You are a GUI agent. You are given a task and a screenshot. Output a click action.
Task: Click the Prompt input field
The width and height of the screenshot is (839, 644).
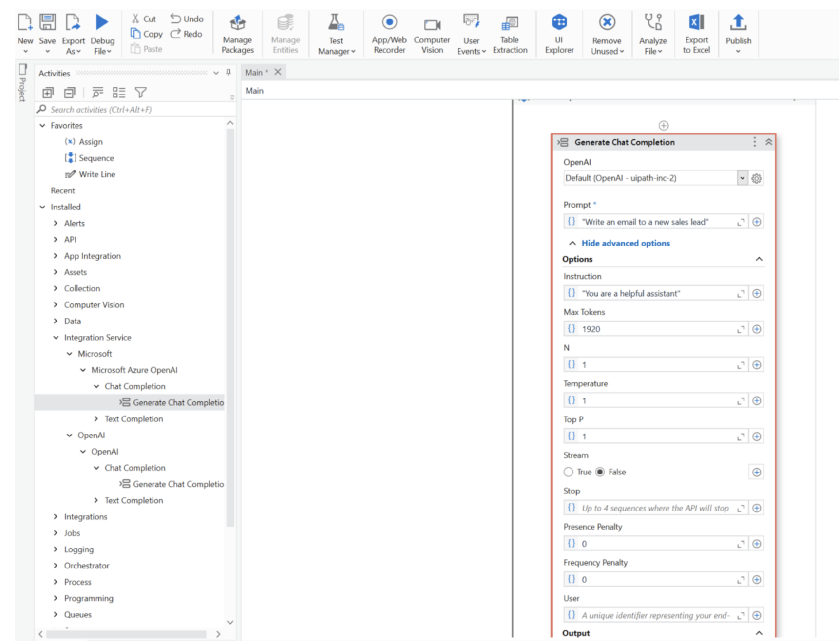655,222
